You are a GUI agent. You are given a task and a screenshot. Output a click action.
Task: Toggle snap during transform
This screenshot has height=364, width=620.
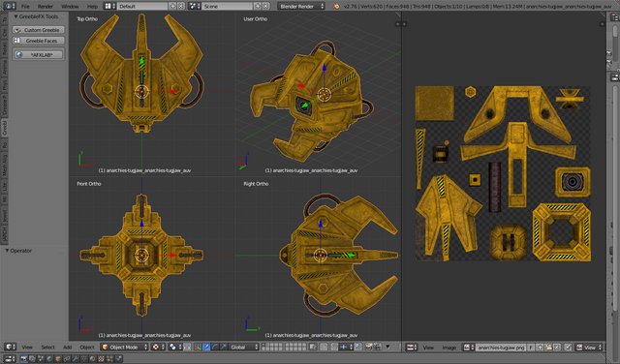click(334, 347)
